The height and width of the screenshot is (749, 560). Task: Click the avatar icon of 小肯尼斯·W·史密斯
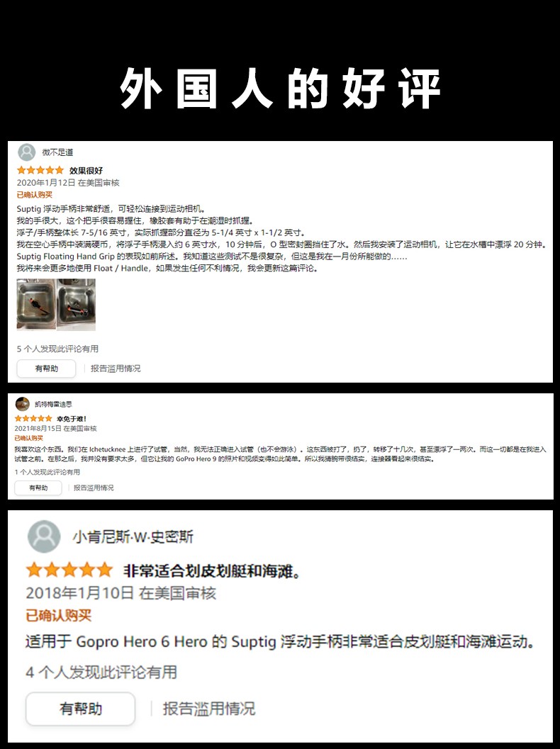(x=44, y=536)
